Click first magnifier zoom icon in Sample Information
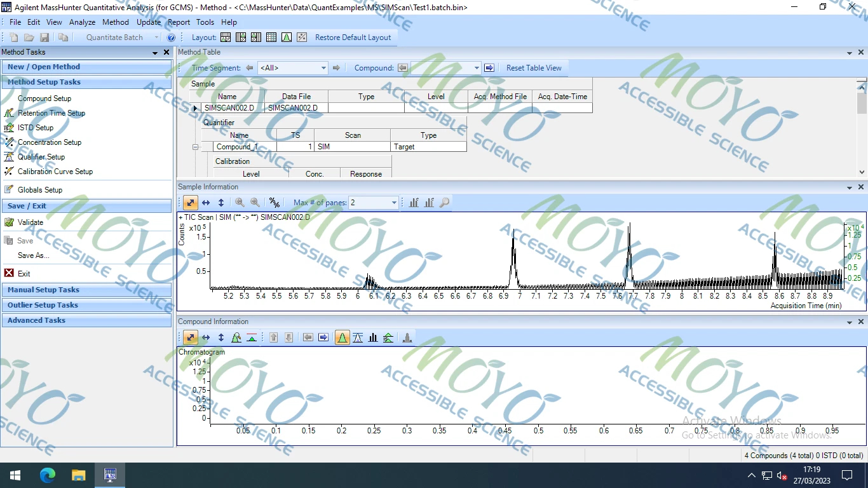This screenshot has width=868, height=488. click(x=240, y=203)
